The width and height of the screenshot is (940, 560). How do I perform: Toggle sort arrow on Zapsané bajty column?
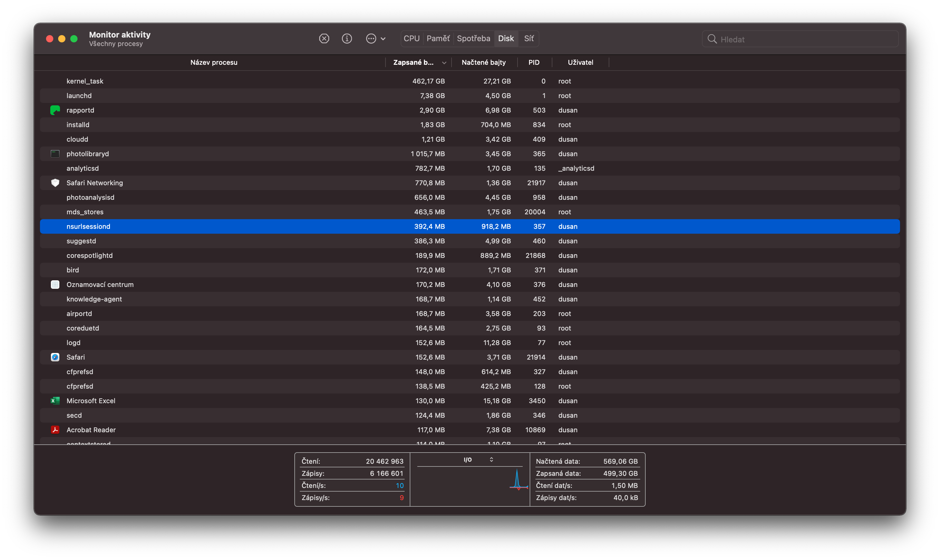tap(444, 63)
